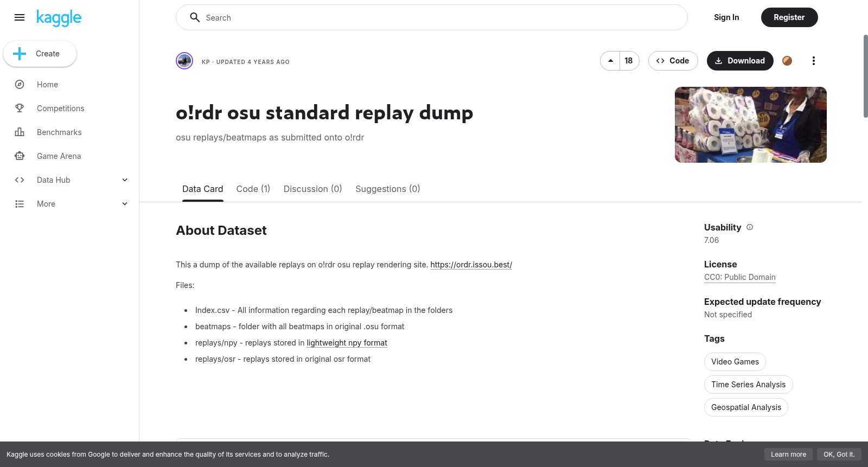868x467 pixels.
Task: Click the search magnifier icon
Action: [195, 17]
